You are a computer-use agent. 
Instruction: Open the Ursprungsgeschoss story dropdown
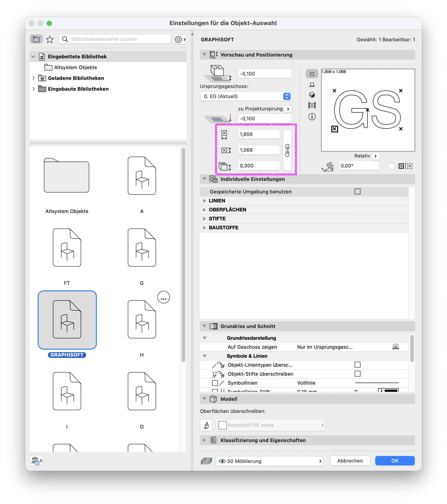click(x=246, y=96)
